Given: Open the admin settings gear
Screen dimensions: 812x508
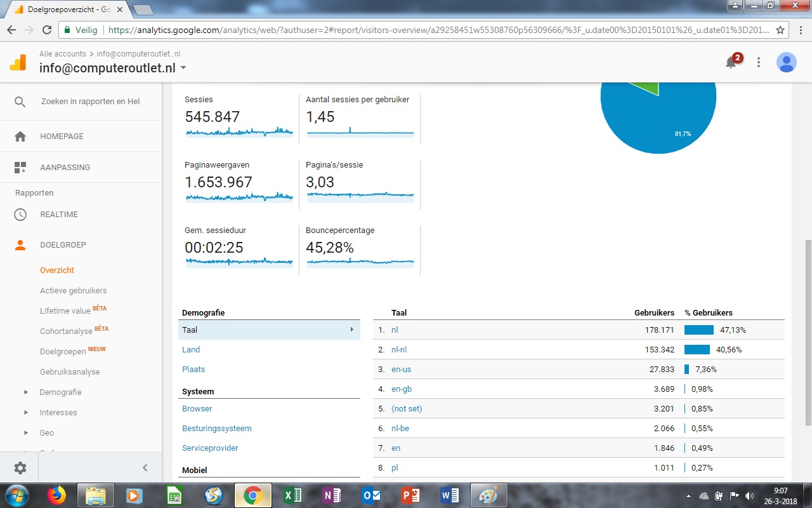Looking at the screenshot, I should click(x=20, y=468).
